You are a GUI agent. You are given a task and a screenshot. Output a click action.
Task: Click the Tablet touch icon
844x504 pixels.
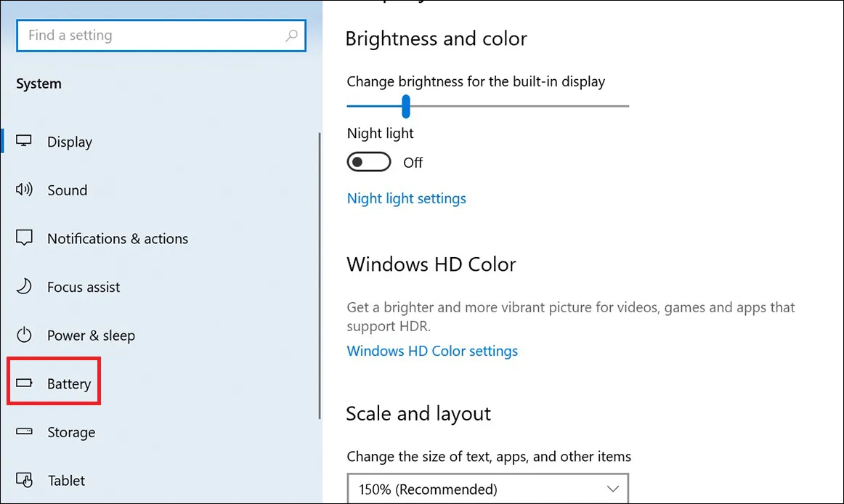click(x=25, y=480)
